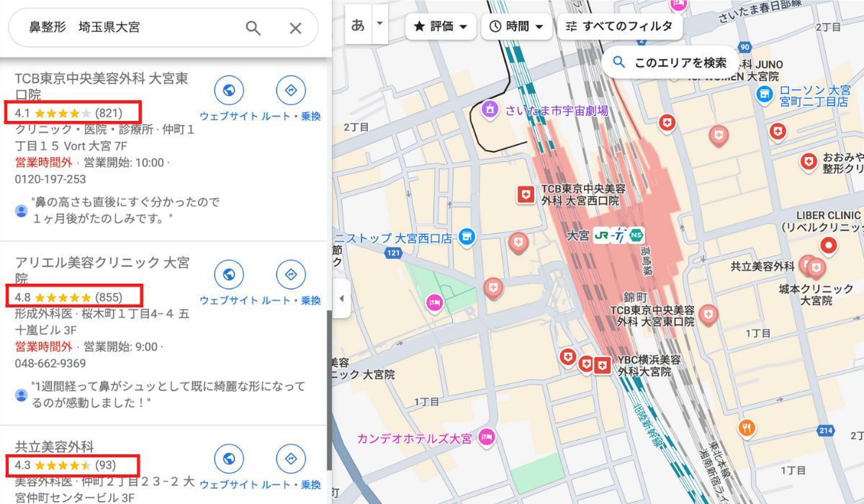Select TCB東京中央美容外科 大宮東口院 map pin
The image size is (864, 504).
(x=708, y=314)
